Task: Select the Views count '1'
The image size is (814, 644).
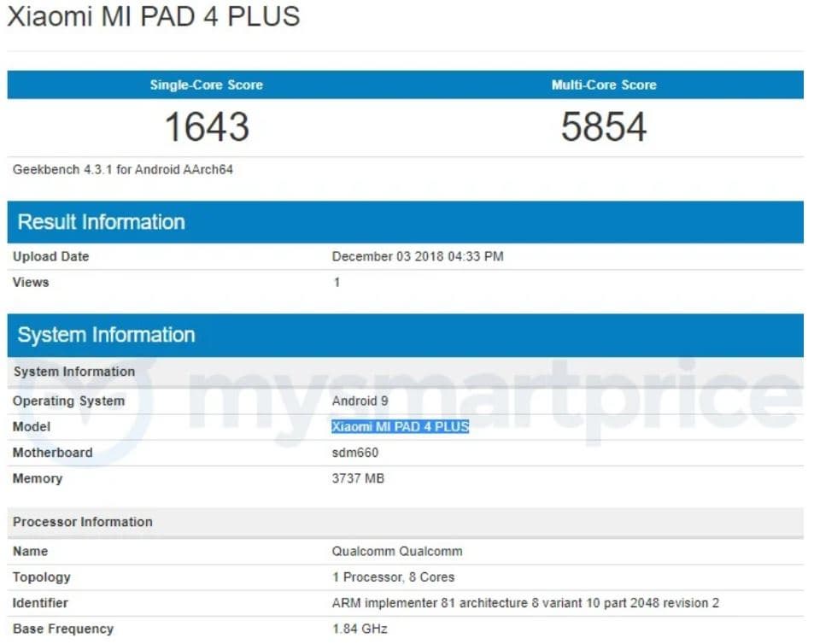Action: point(337,283)
